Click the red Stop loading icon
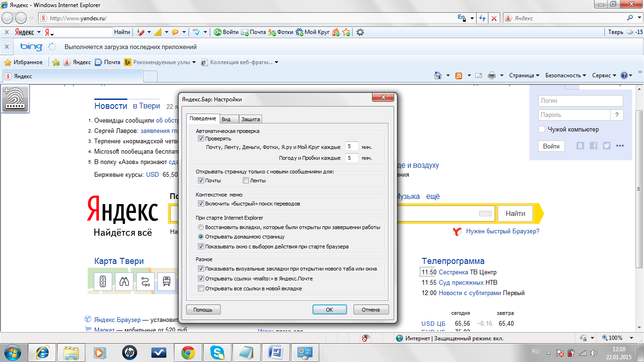This screenshot has height=362, width=644. (494, 18)
